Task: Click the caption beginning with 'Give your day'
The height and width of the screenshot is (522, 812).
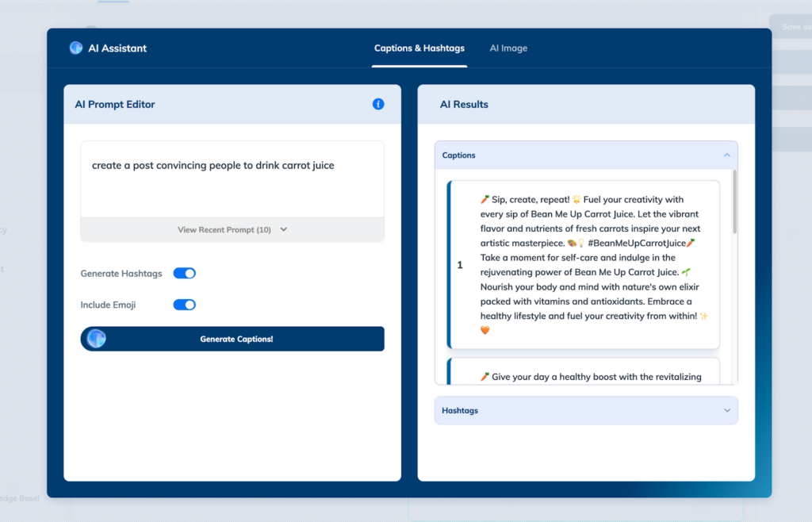Action: click(591, 377)
